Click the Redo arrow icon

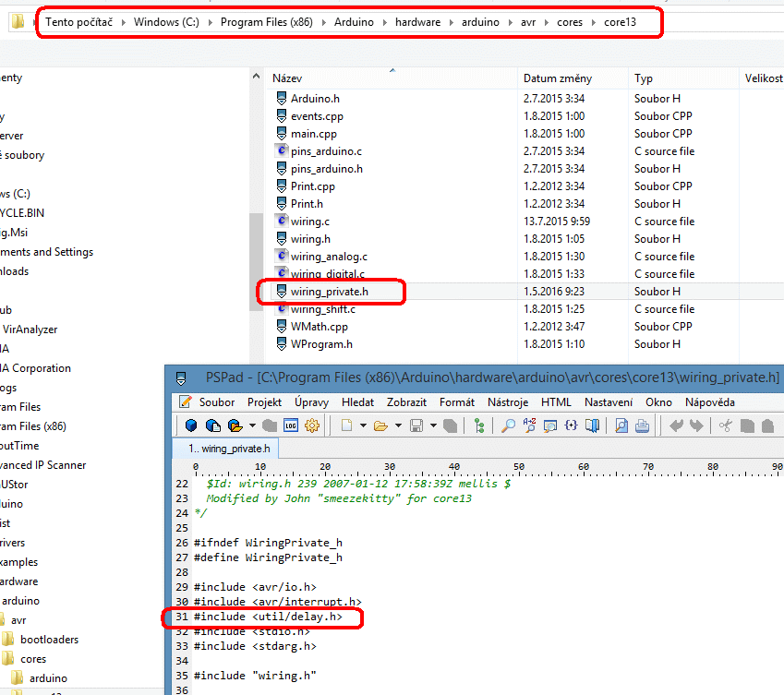pyautogui.click(x=696, y=425)
